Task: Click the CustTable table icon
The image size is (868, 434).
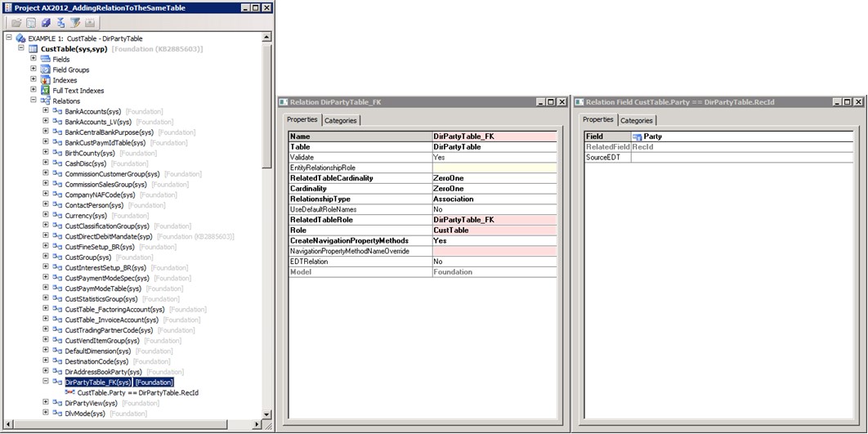Action: click(x=33, y=49)
